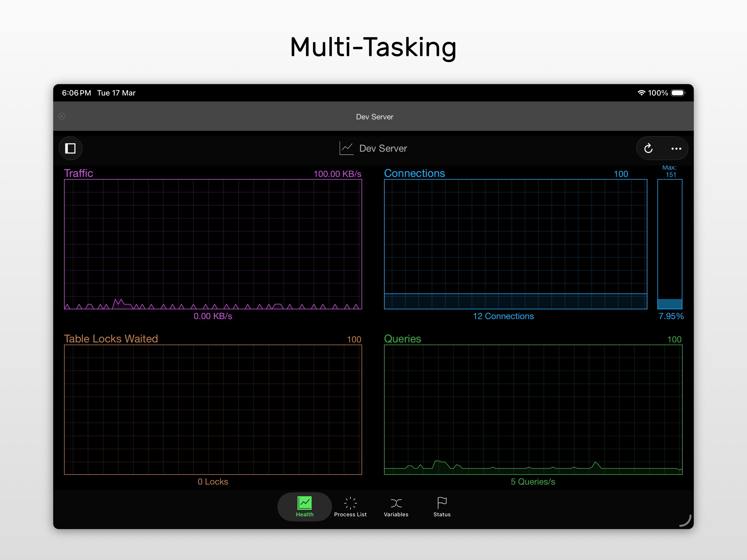Switch to the Process List tab
Image resolution: width=747 pixels, height=560 pixels.
coord(350,507)
